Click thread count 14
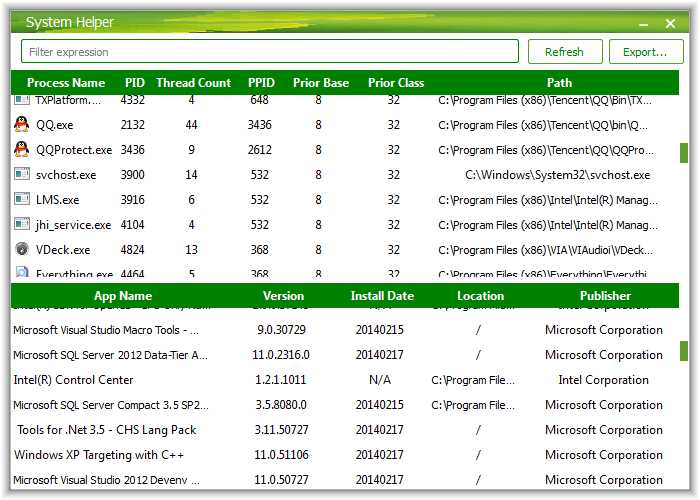Image resolution: width=700 pixels, height=500 pixels. point(191,175)
